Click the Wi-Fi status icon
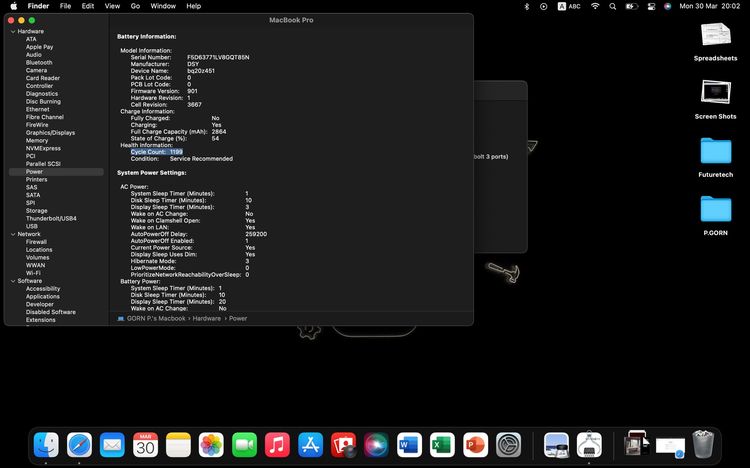 [x=595, y=6]
